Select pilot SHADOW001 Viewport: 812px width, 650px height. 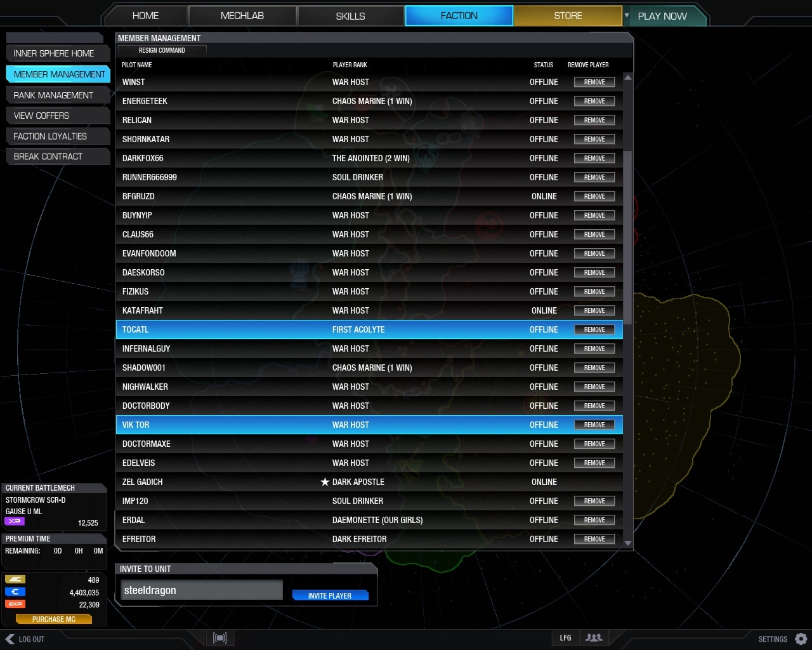pyautogui.click(x=369, y=368)
